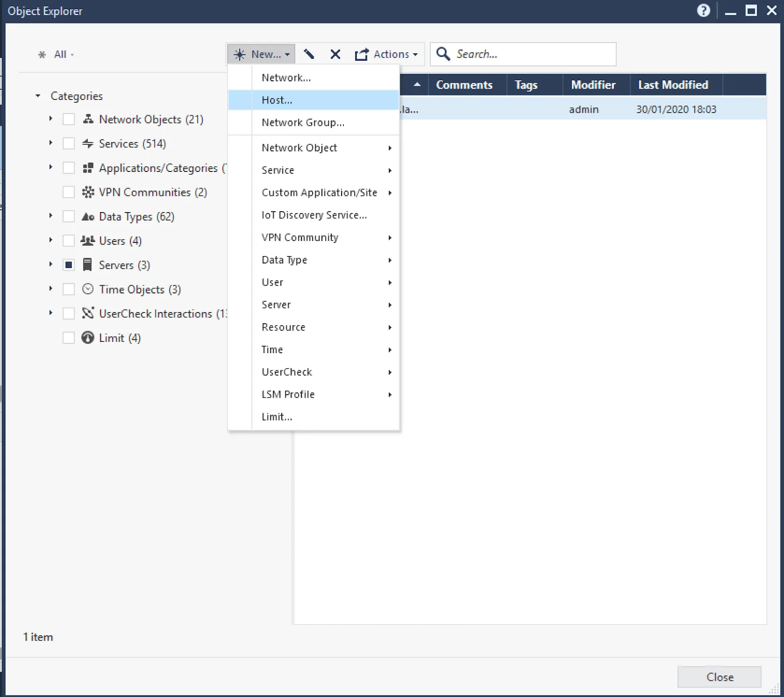This screenshot has width=784, height=697.
Task: Uncheck the Servers category checkbox
Action: coord(69,264)
